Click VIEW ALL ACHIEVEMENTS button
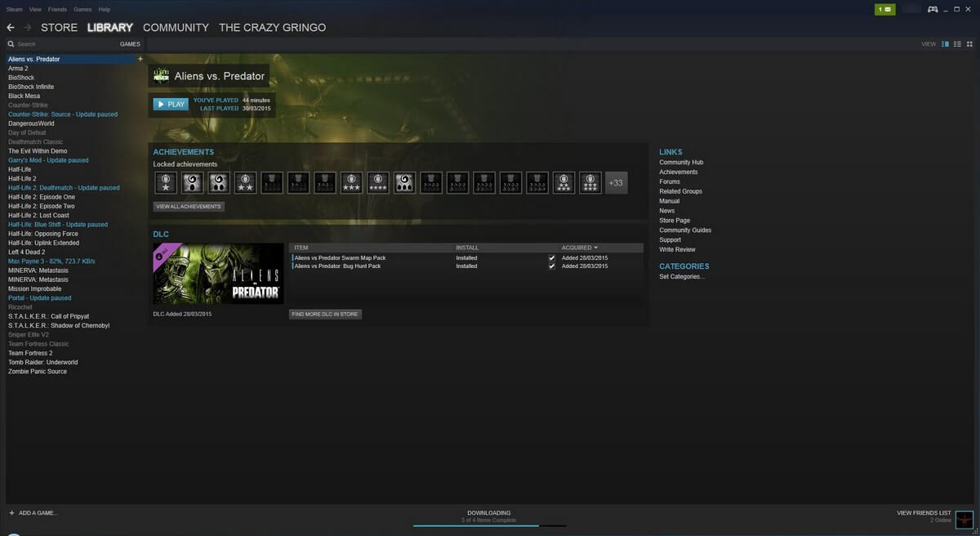The width and height of the screenshot is (980, 536). coord(189,207)
